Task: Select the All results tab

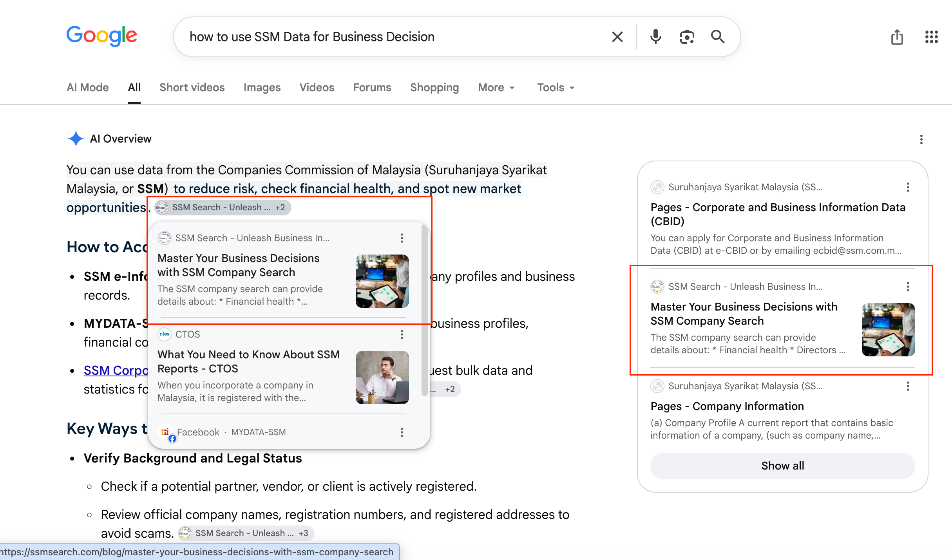Action: point(134,87)
